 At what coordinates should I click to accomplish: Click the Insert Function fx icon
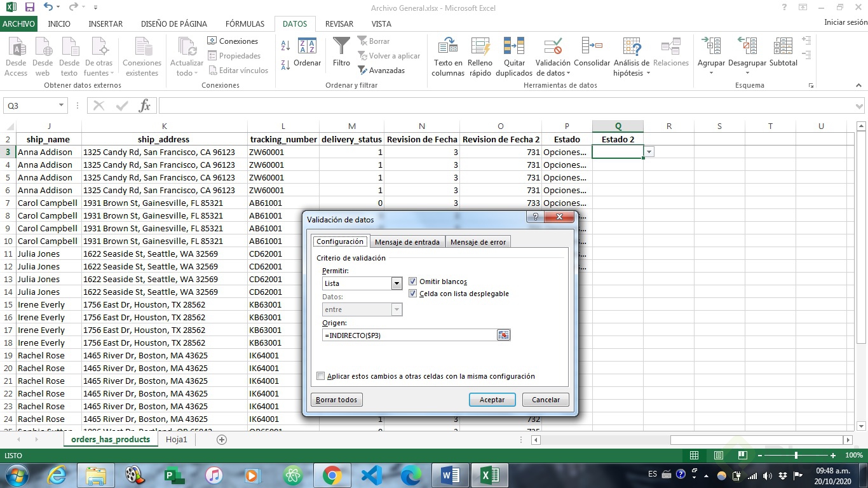[x=145, y=105]
